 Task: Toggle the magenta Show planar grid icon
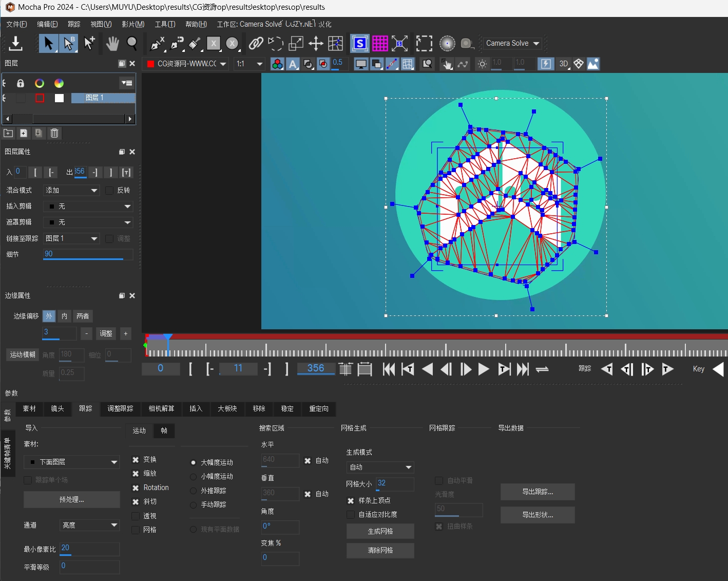pos(380,44)
